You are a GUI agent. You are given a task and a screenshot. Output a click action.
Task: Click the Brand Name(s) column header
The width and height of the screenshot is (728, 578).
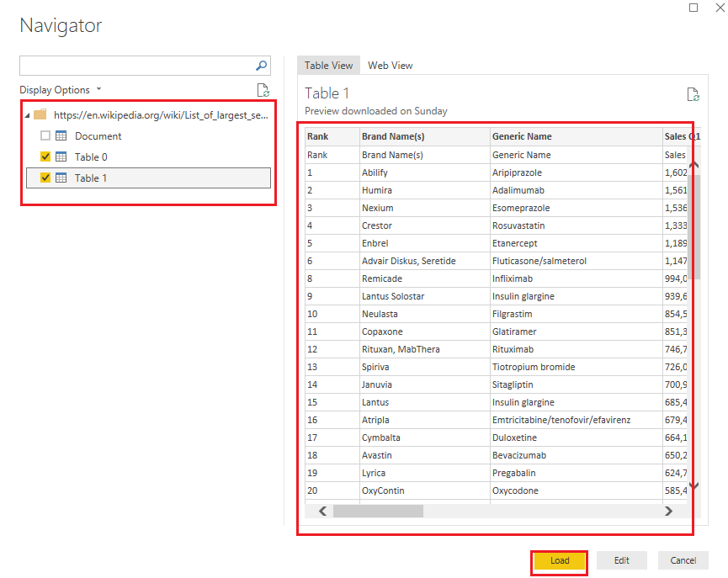pyautogui.click(x=425, y=136)
